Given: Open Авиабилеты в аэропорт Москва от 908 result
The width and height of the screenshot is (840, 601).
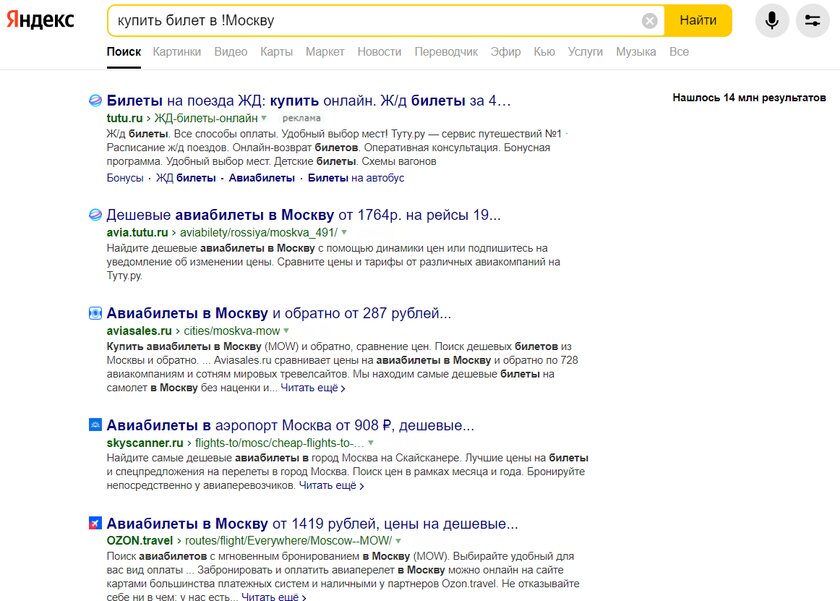Looking at the screenshot, I should point(290,425).
